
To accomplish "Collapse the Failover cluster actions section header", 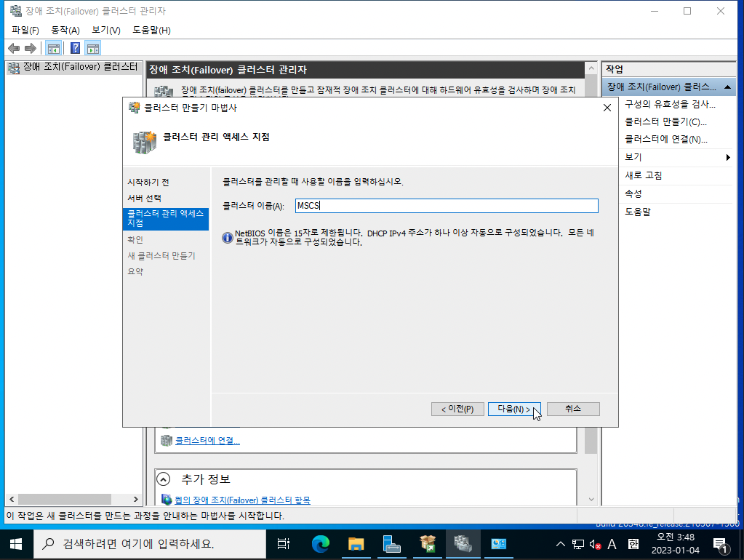I will click(x=727, y=87).
